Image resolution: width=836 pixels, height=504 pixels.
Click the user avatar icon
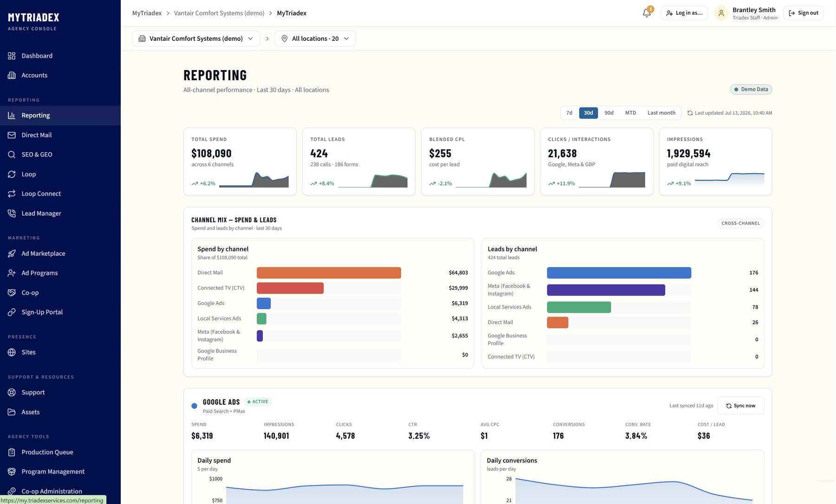[721, 13]
